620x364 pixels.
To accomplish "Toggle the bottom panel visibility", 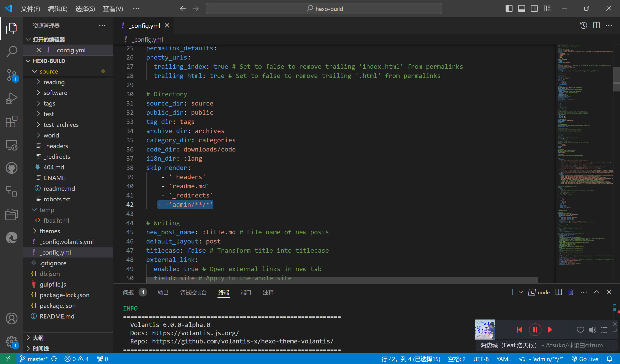I will 522,9.
